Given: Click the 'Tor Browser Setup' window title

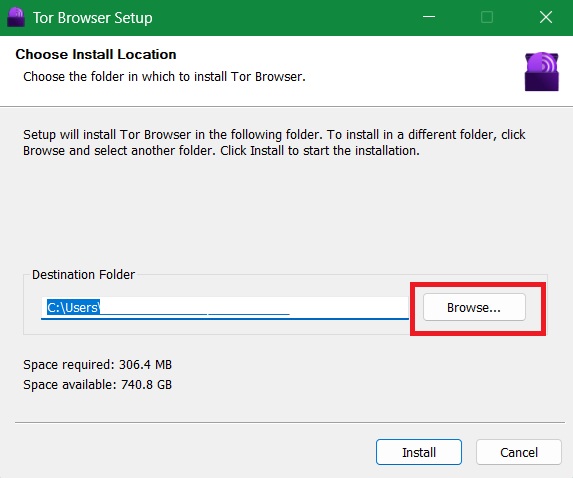Looking at the screenshot, I should coord(93,18).
